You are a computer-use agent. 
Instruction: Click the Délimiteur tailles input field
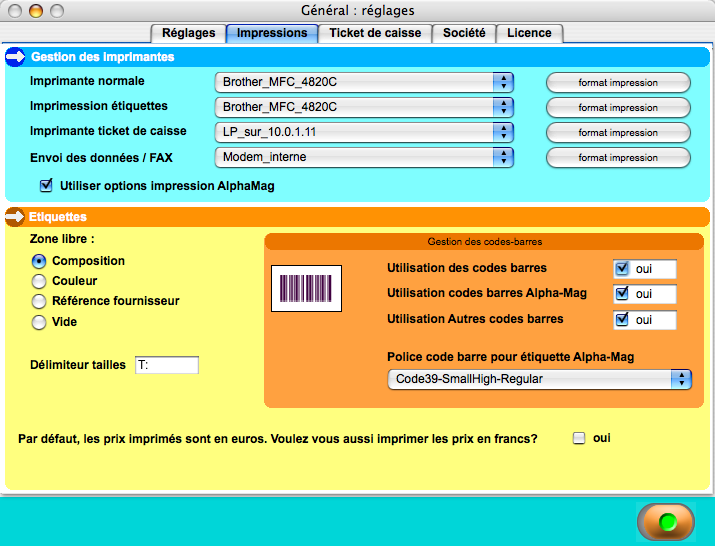[x=167, y=365]
